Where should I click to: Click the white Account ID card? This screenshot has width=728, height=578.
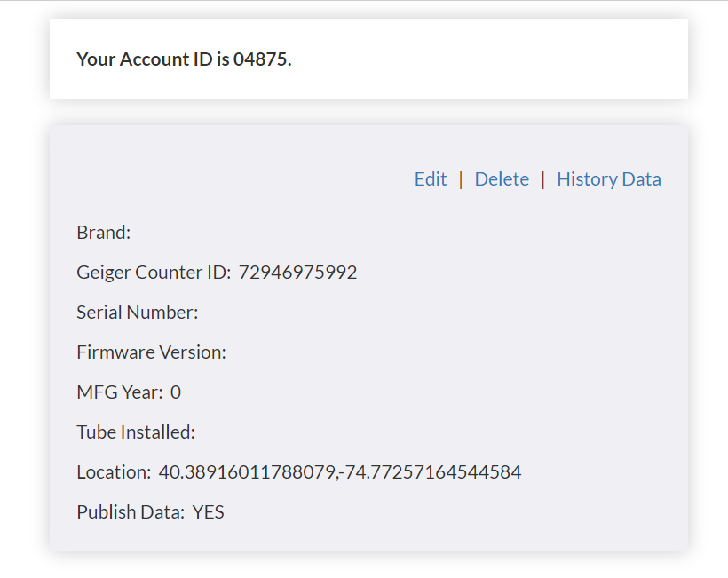(368, 59)
